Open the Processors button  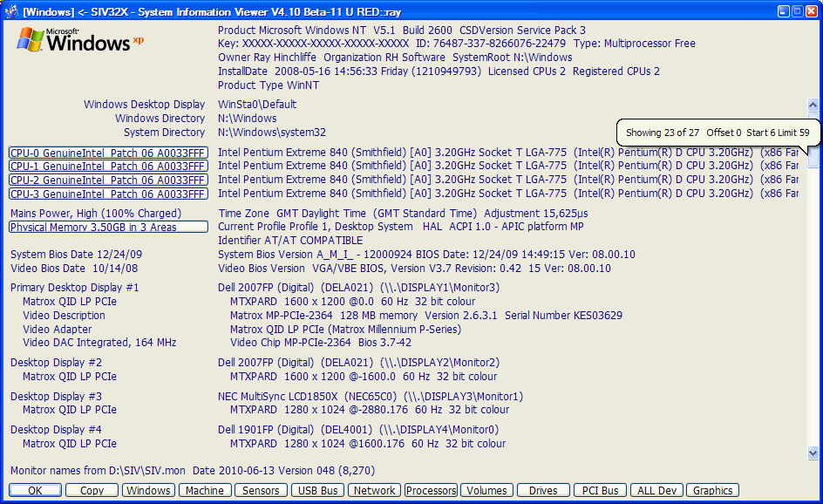tap(431, 490)
